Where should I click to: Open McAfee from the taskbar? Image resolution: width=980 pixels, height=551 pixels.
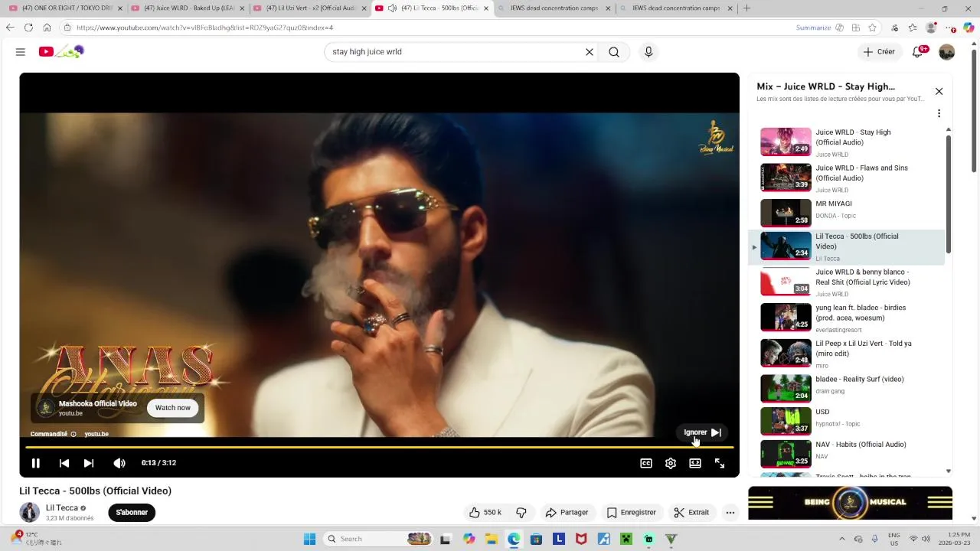[x=581, y=539]
